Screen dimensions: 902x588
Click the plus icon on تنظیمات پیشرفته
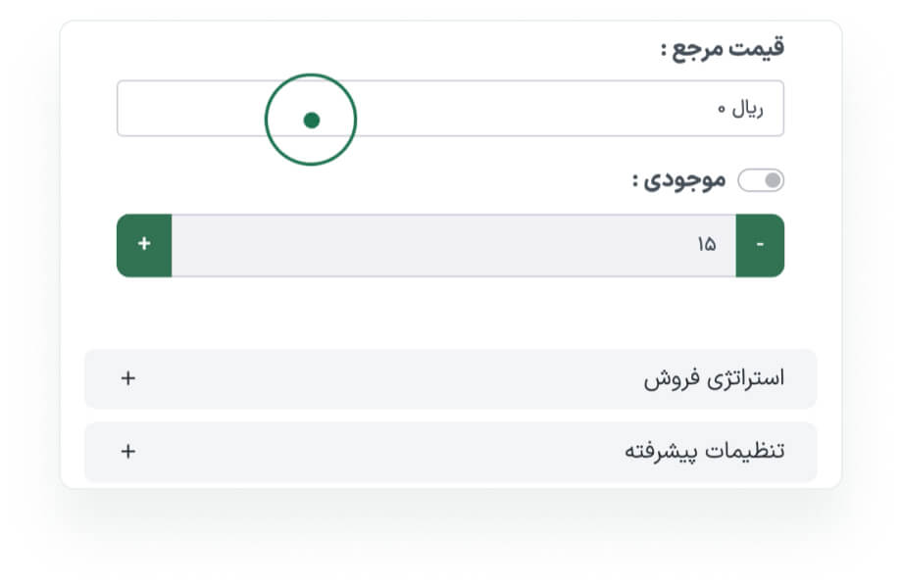(128, 451)
